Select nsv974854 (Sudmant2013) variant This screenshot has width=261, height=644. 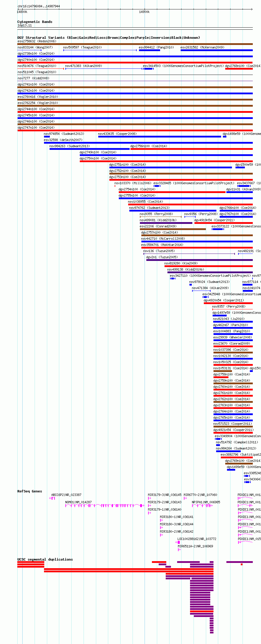(x=47, y=137)
